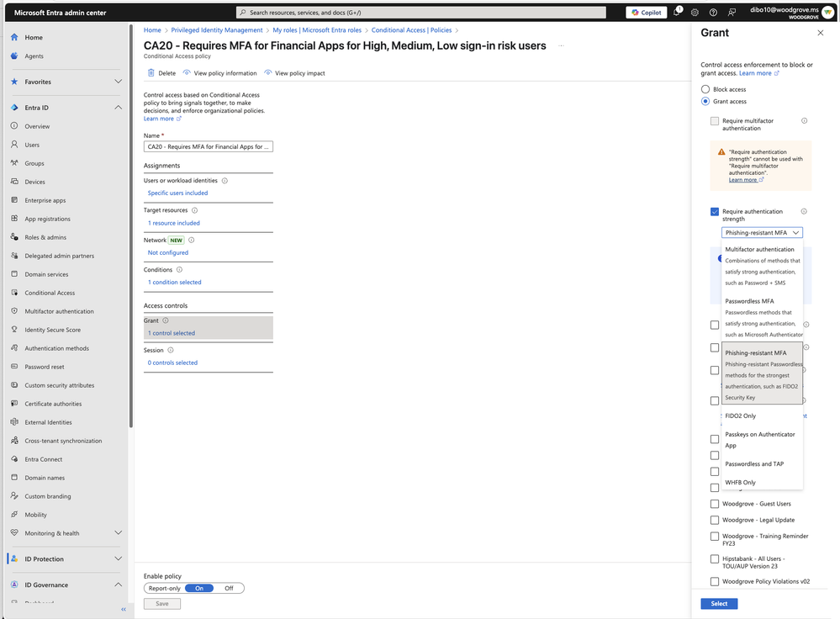Expand ID Protection chevron

point(118,558)
